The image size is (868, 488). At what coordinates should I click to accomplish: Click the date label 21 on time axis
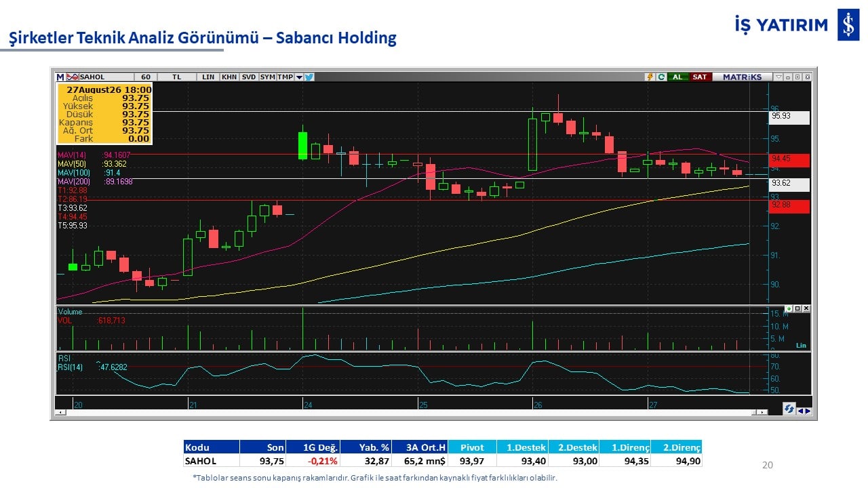coord(193,405)
